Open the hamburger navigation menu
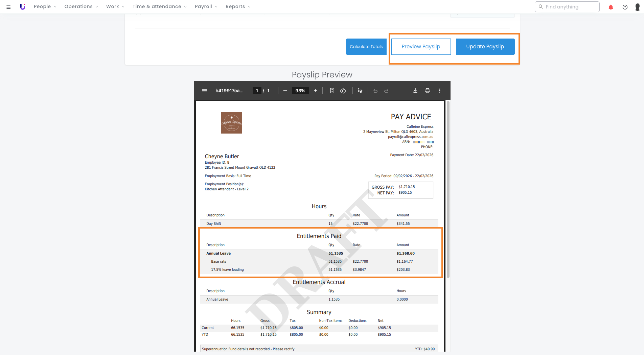 click(x=8, y=7)
